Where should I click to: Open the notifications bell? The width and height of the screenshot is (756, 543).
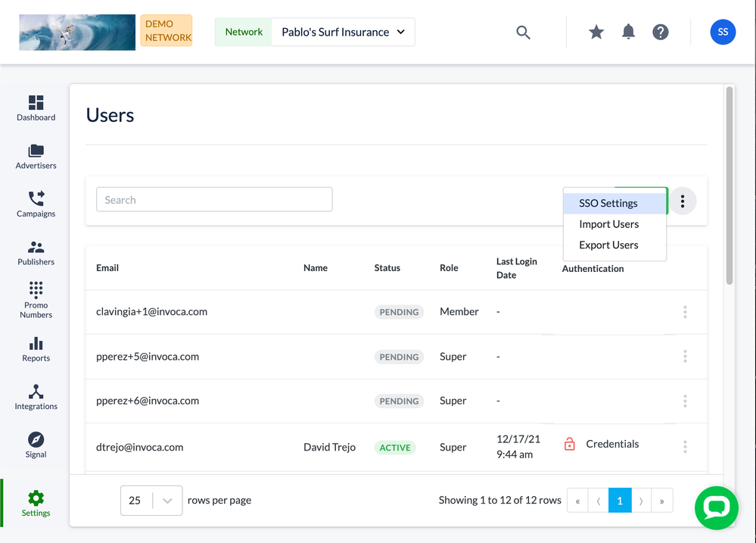pos(628,32)
